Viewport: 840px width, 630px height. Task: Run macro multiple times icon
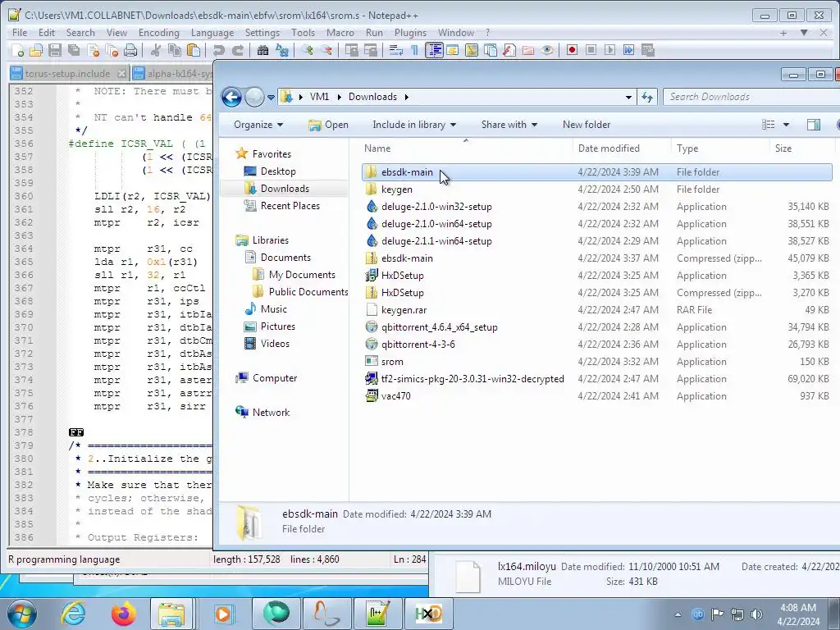click(x=628, y=50)
